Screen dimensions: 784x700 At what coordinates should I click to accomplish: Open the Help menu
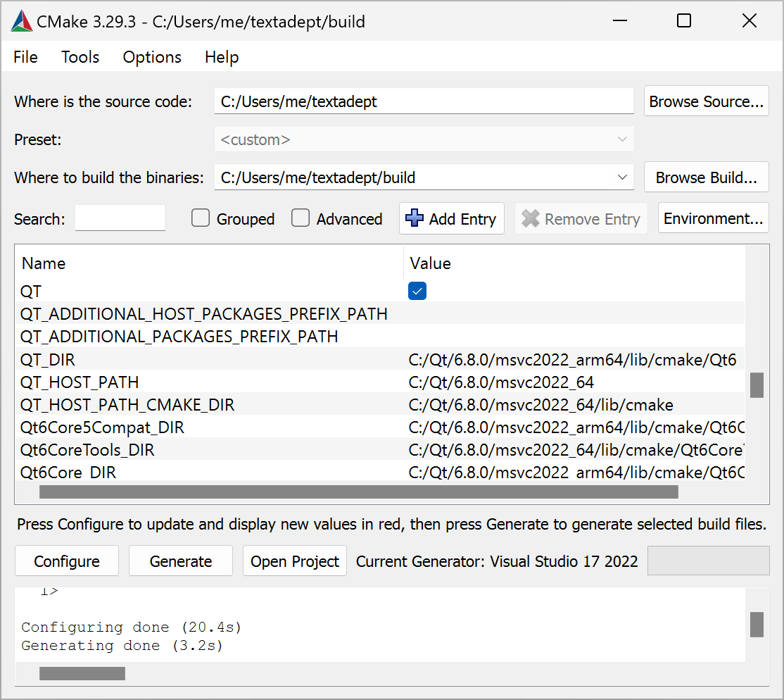point(222,57)
